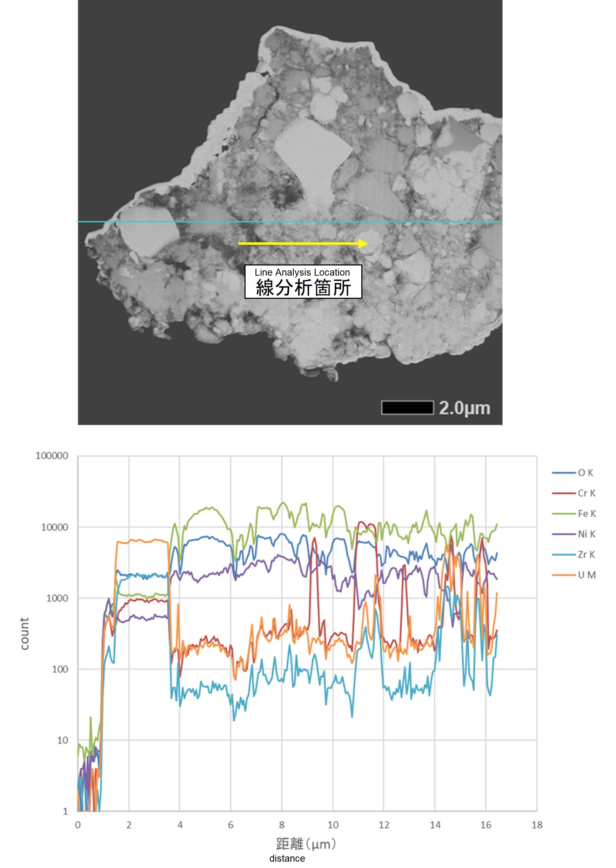Click the purple Ni K legend line
The image size is (616, 868).
[564, 534]
